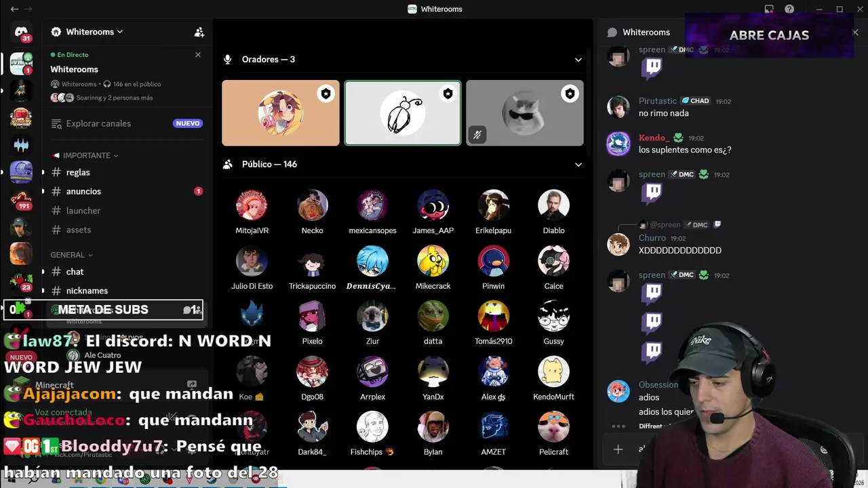Select the server icon with 191 badge
Screen dimensions: 868x488
point(21,199)
